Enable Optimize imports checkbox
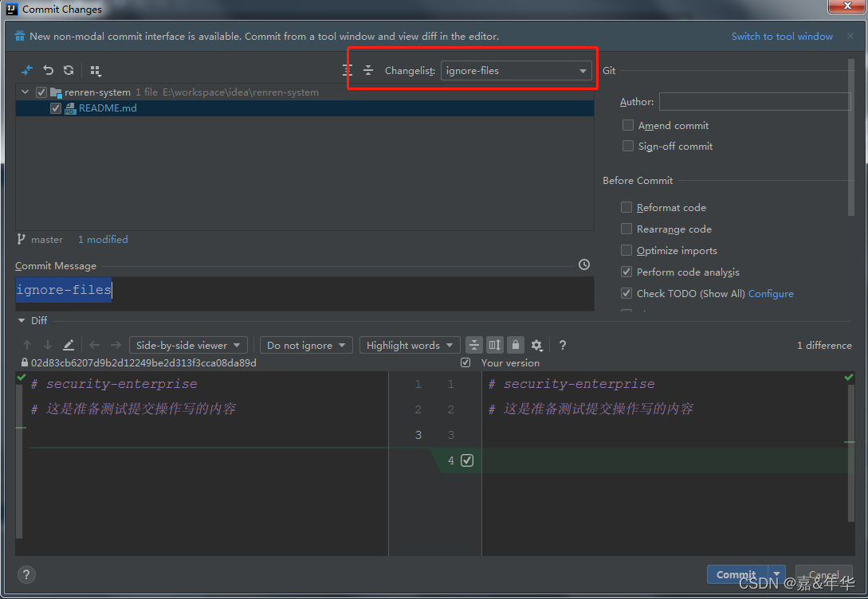Screen dimensions: 868x599 [626, 250]
